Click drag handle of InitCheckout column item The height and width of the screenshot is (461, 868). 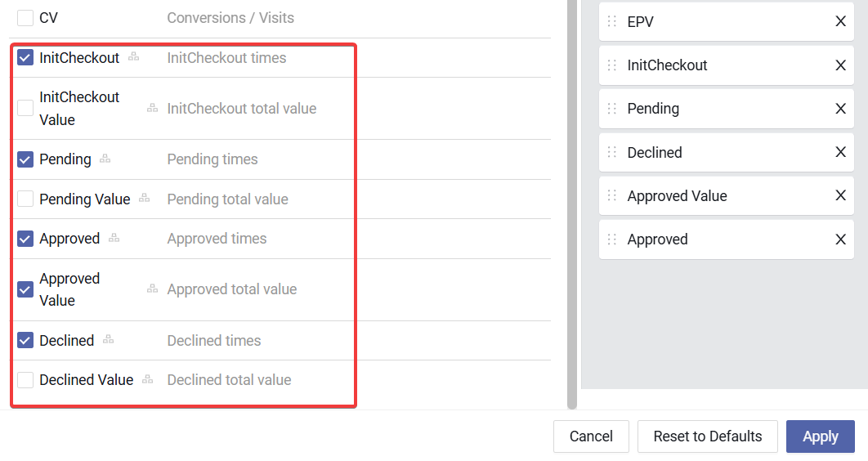point(612,65)
